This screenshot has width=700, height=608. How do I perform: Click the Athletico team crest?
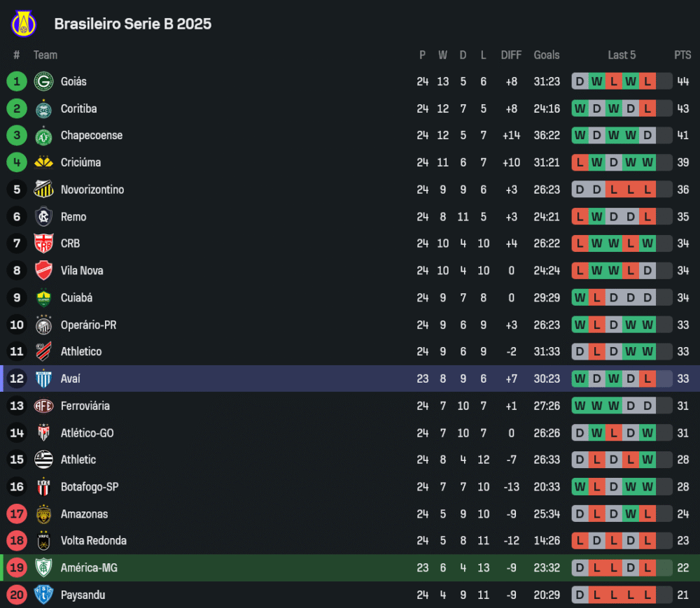pos(43,352)
